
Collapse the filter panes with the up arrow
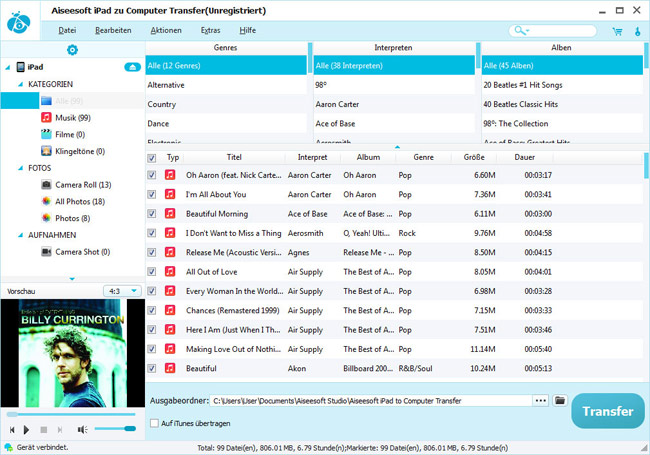397,147
